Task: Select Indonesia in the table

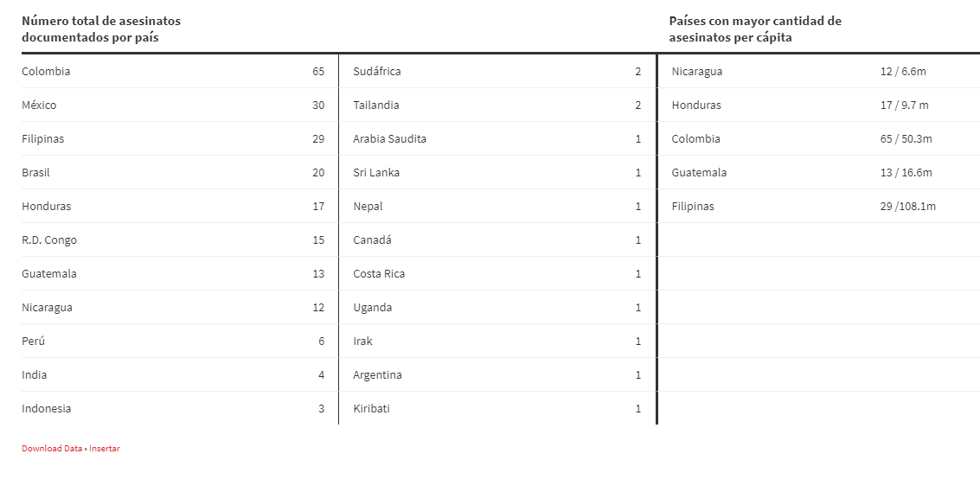Action: point(47,409)
